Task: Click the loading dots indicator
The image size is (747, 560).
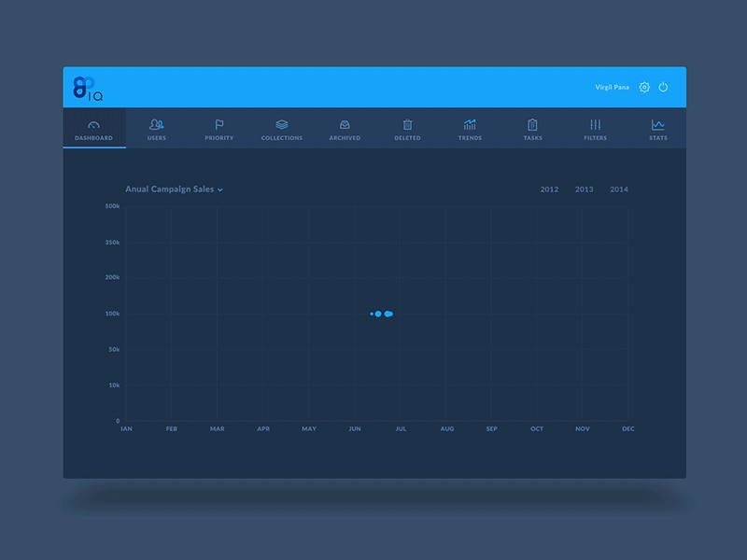Action: pyautogui.click(x=382, y=314)
